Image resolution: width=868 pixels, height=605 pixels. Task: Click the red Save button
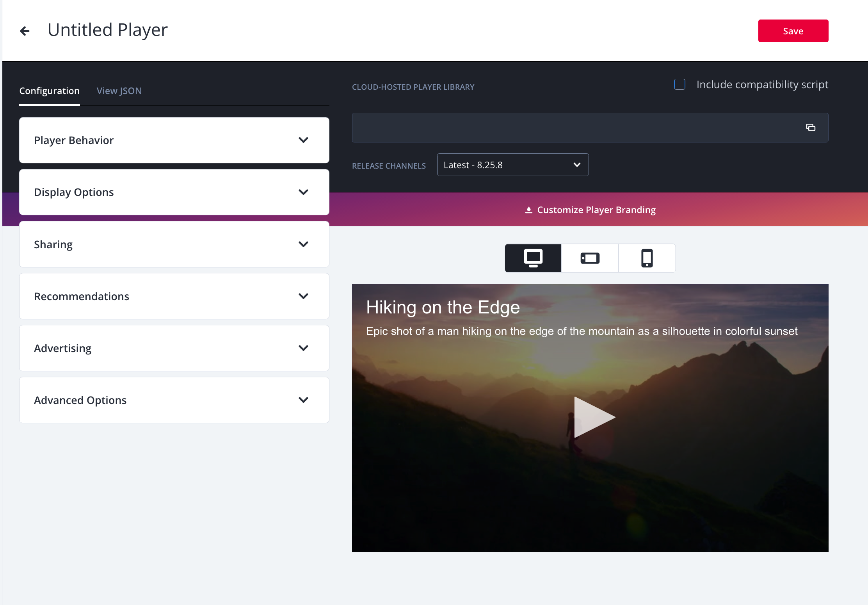pyautogui.click(x=793, y=31)
